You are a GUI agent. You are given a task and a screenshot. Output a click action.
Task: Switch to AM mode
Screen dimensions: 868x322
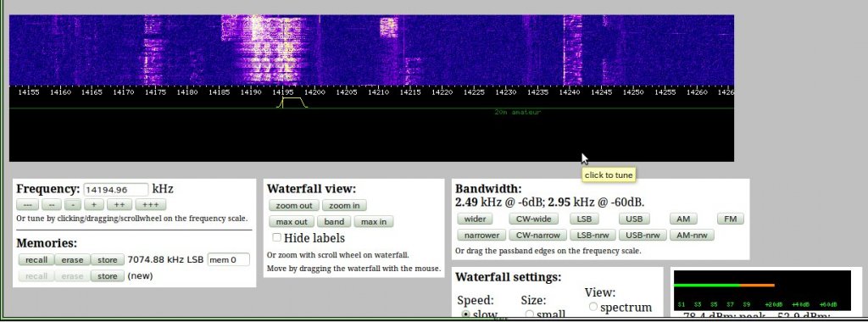[683, 219]
